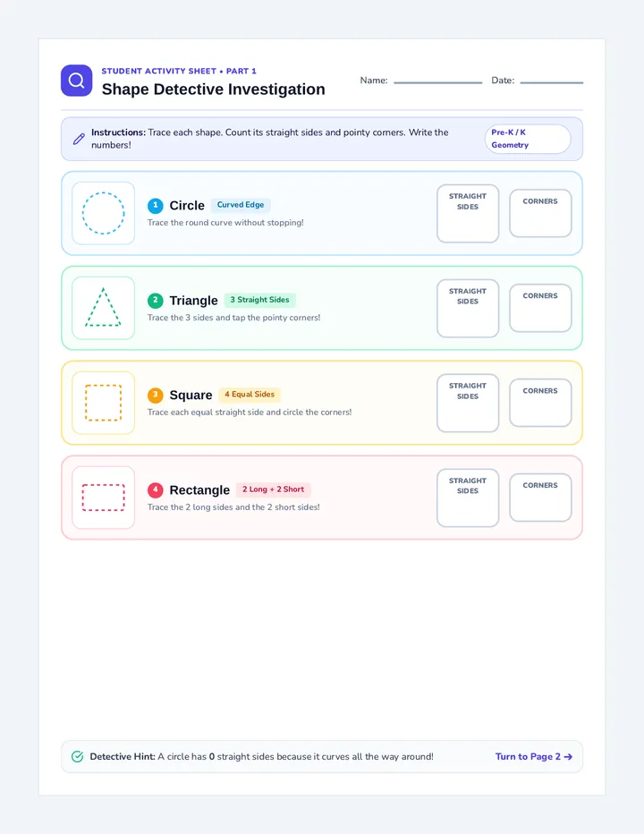Click the purple magnifying glass logo icon
Screen dimensions: 644x834
click(77, 81)
